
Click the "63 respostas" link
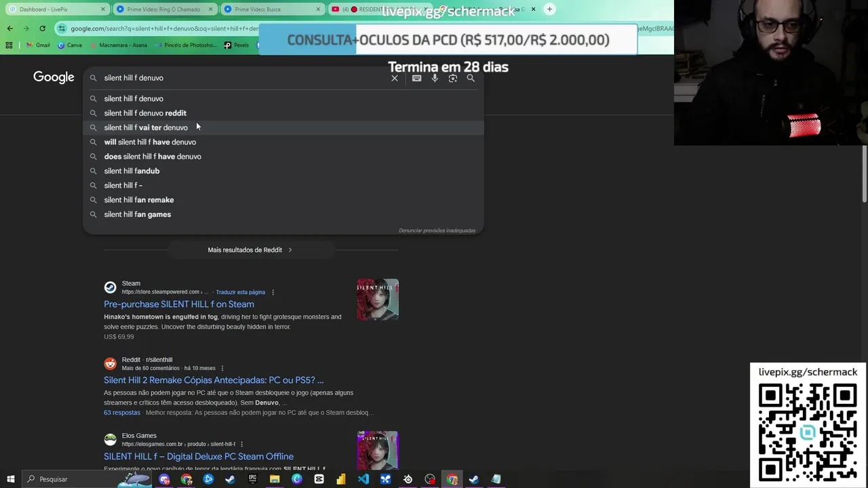pos(122,413)
